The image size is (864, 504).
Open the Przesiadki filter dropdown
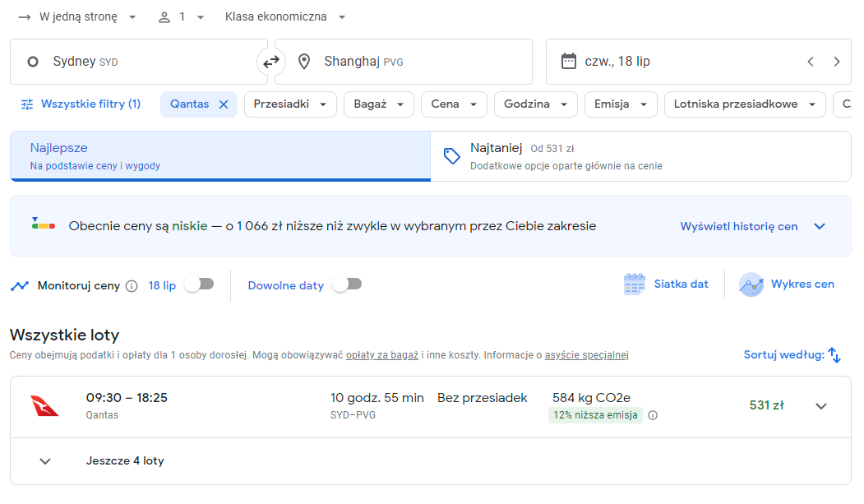pos(290,104)
